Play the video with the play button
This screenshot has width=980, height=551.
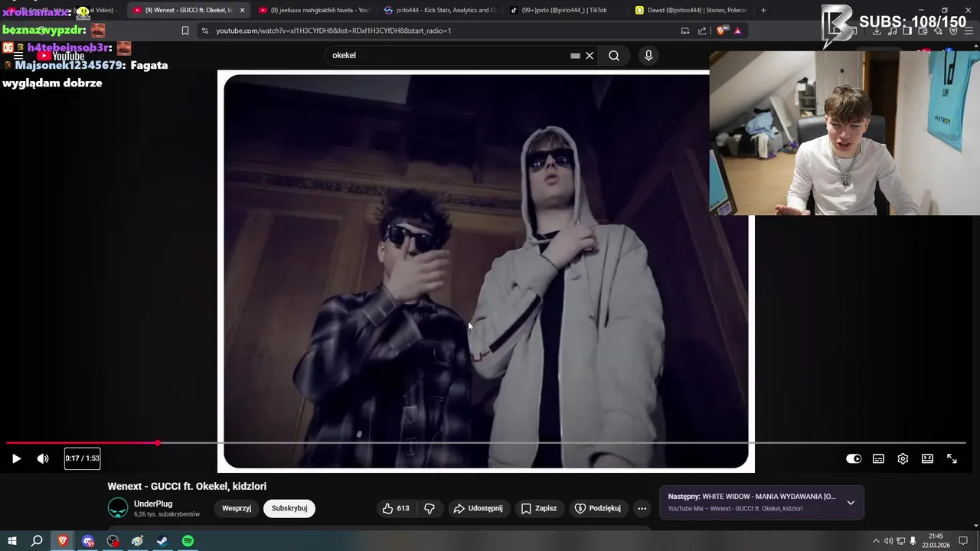coord(16,458)
